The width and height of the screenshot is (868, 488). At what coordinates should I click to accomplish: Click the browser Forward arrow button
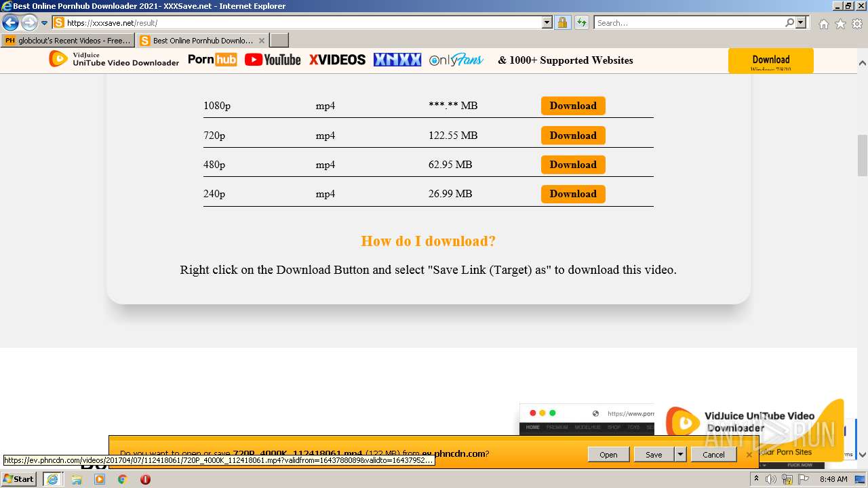pyautogui.click(x=29, y=22)
